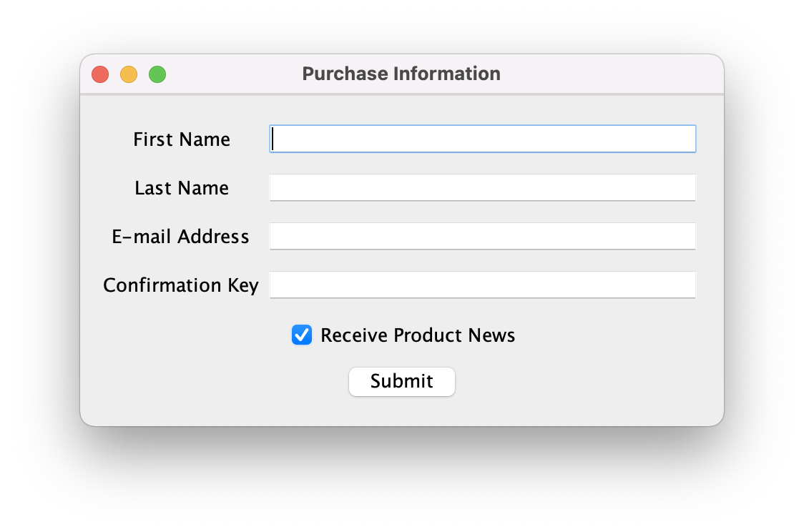
Task: Maximize the window with the green button
Action: [x=157, y=74]
